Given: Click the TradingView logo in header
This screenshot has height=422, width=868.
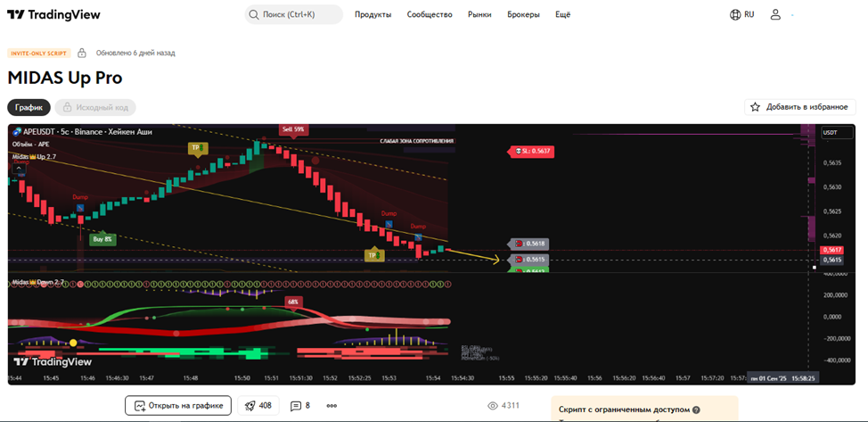Looking at the screenshot, I should (x=53, y=15).
